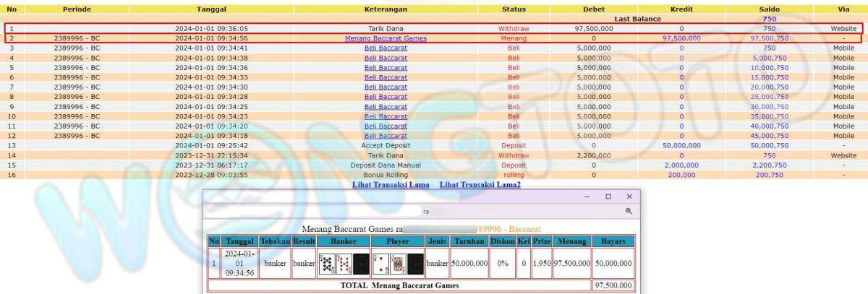This screenshot has height=294, width=868.
Task: Click the first Player card image
Action: pos(380,264)
